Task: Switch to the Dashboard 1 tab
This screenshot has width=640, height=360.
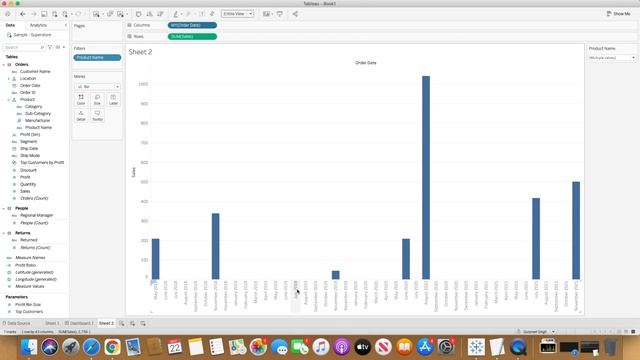Action: tap(79, 323)
